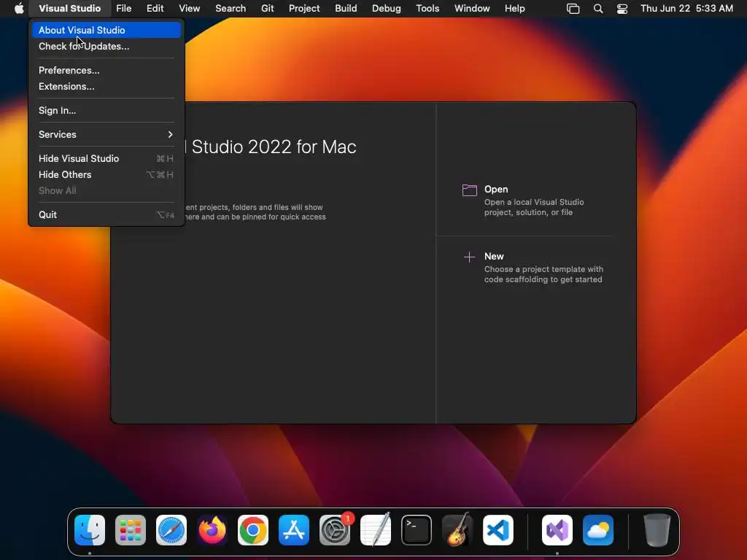
Task: Open the File menu
Action: click(x=124, y=9)
